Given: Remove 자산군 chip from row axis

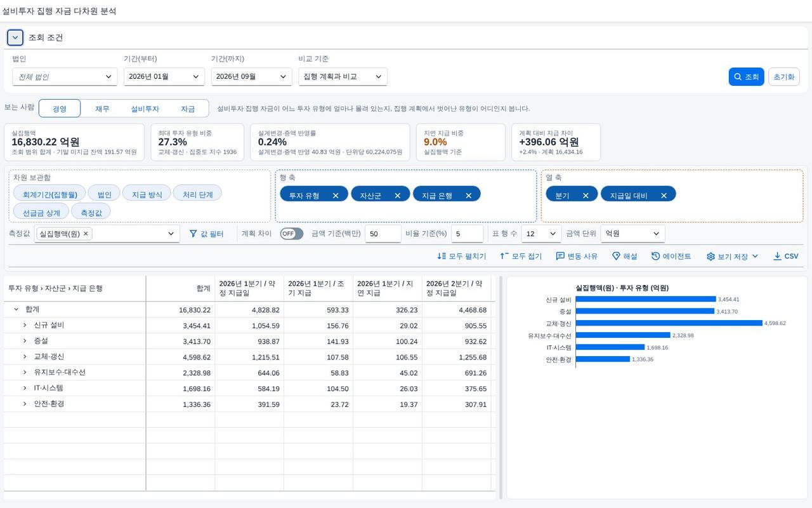Looking at the screenshot, I should tap(398, 196).
